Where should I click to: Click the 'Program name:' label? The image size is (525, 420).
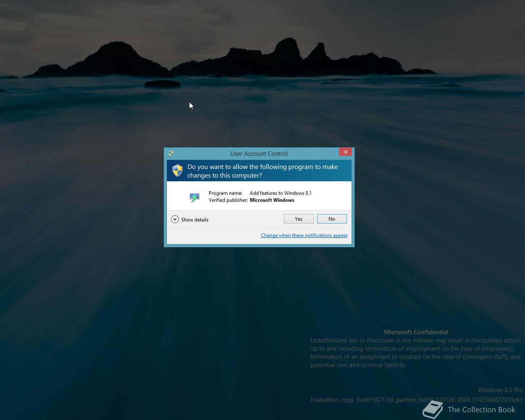226,193
